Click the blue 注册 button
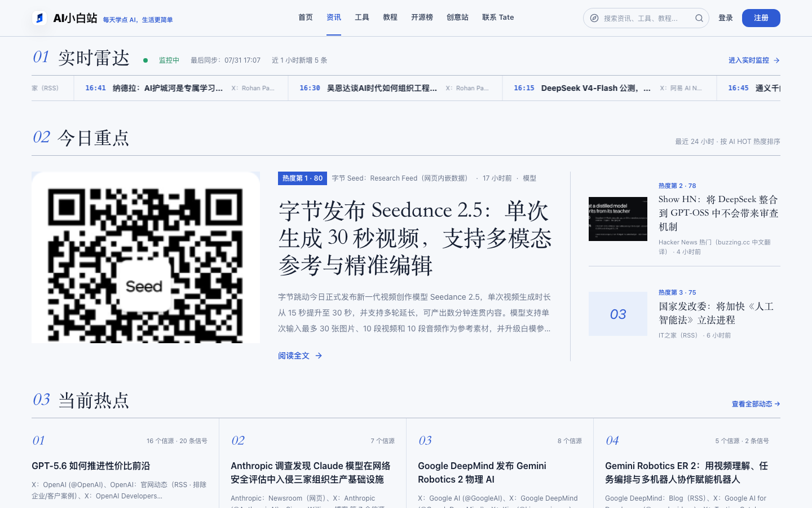This screenshot has height=508, width=812. pos(761,18)
